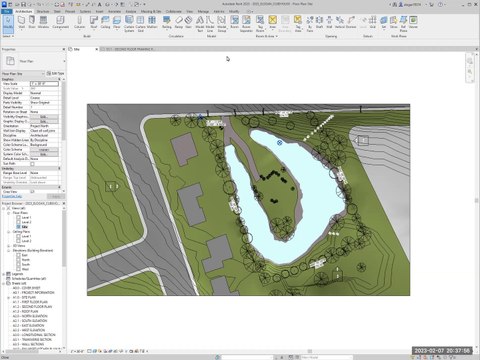Switch to the Manage ribbon tab
This screenshot has height=360, width=480.
(x=203, y=11)
